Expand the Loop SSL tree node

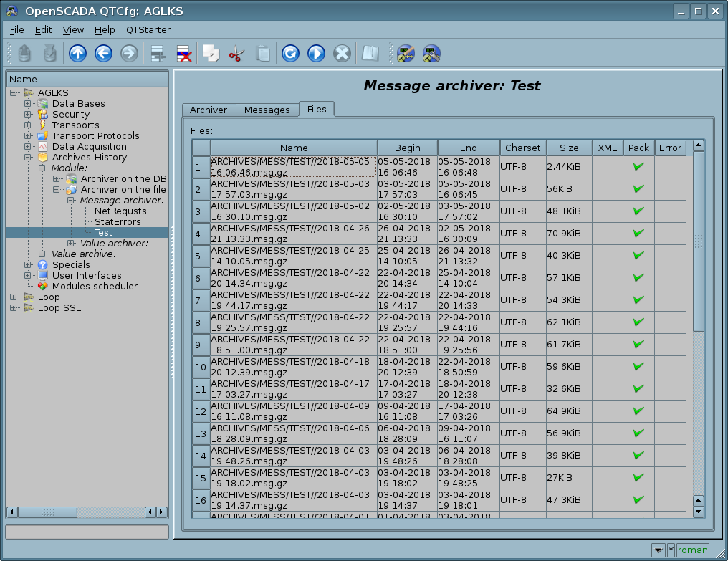[14, 308]
